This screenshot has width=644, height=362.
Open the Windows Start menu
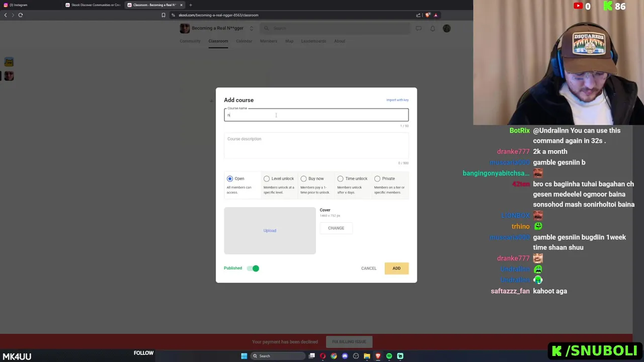pos(244,356)
